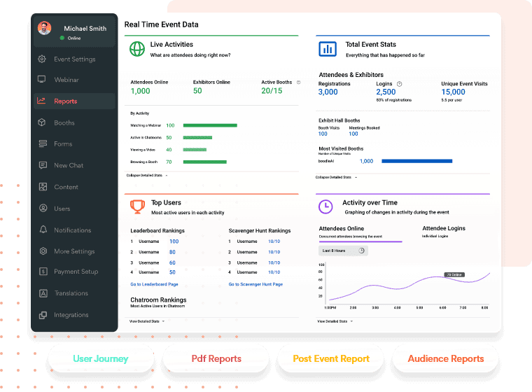The height and width of the screenshot is (392, 532).
Task: Open the Last 8 Hours time selector
Action: point(343,251)
